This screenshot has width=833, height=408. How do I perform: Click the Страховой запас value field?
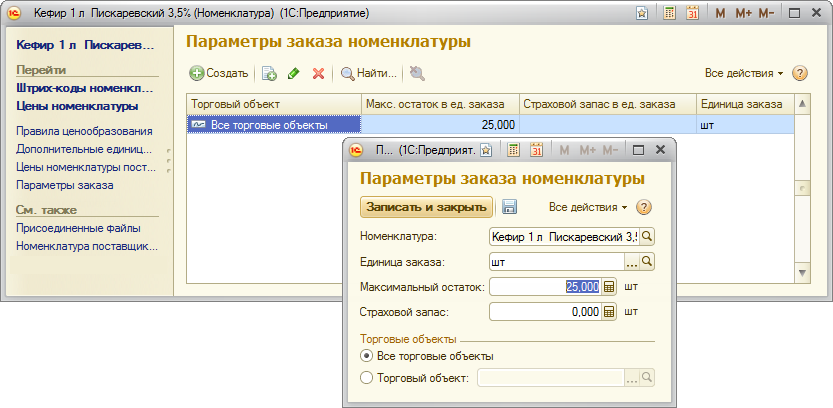point(546,312)
